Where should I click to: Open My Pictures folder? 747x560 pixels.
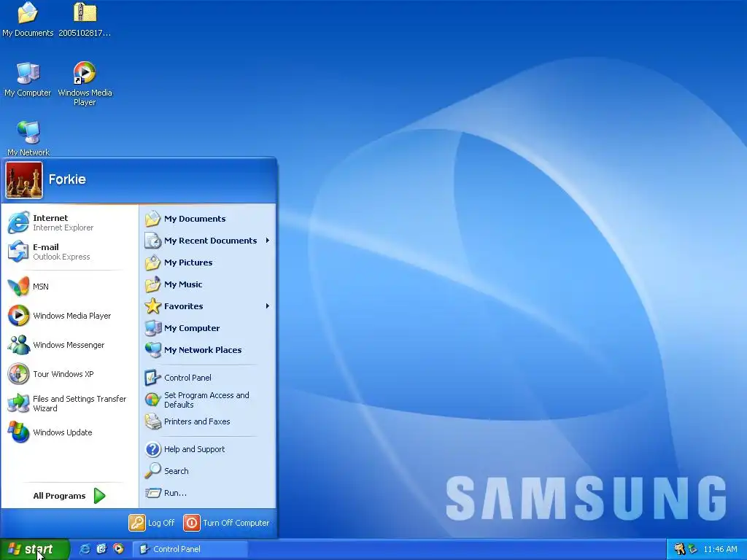pyautogui.click(x=208, y=262)
